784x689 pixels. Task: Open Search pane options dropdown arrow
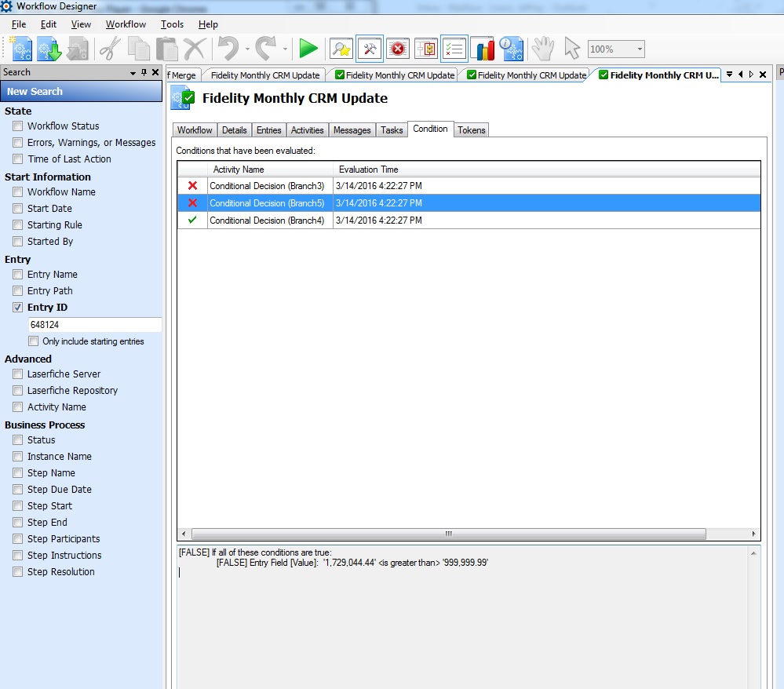(x=133, y=72)
